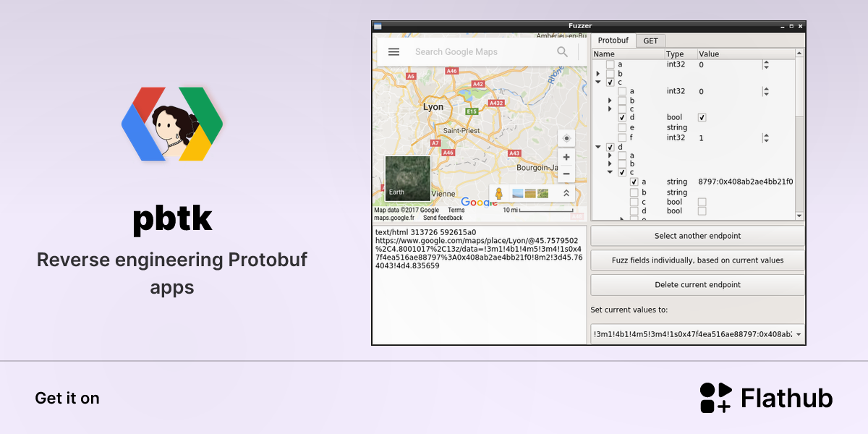The height and width of the screenshot is (434, 868).
Task: Uncheck the top-level c message checkbox
Action: (x=610, y=82)
